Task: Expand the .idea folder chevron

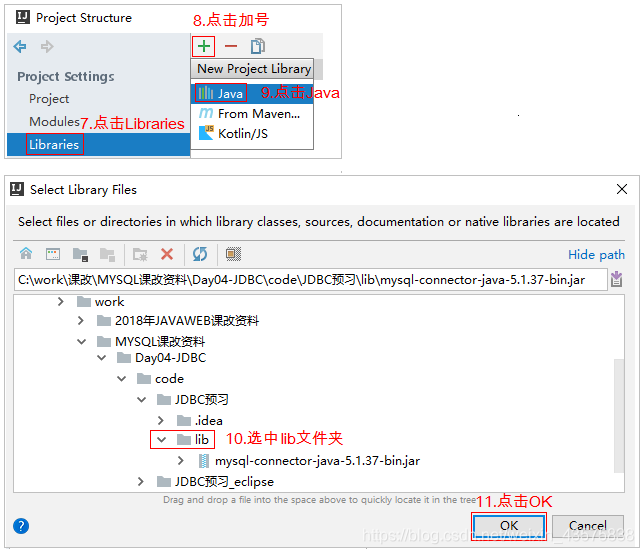Action: [161, 420]
